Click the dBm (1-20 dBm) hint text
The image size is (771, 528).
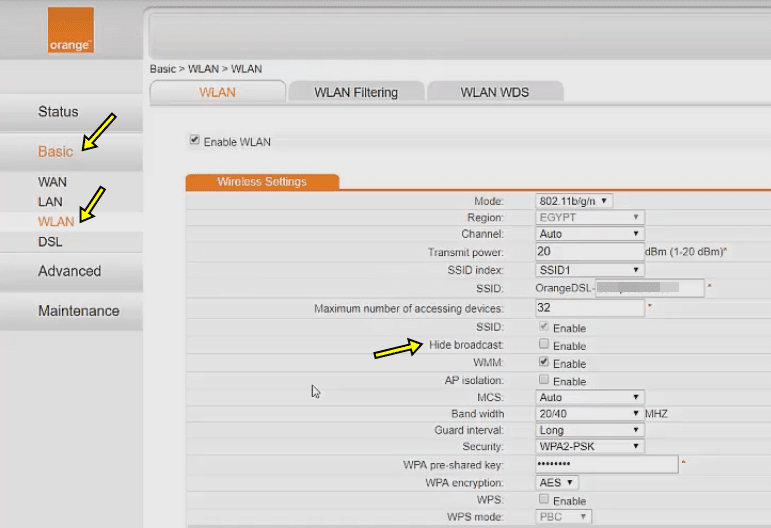pyautogui.click(x=683, y=252)
